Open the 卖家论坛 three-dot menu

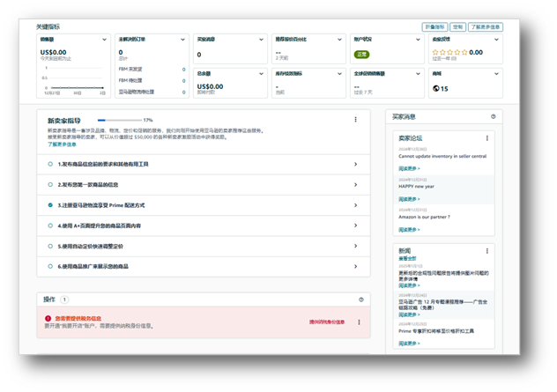pyautogui.click(x=487, y=138)
